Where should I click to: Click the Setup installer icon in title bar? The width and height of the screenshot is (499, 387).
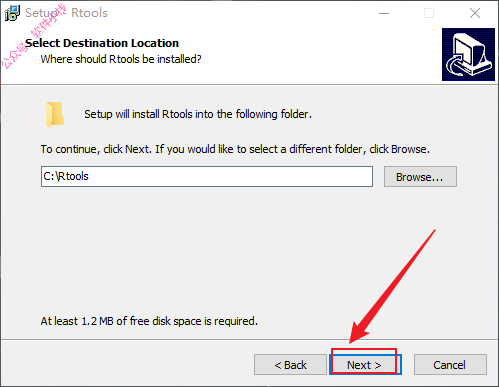12,13
